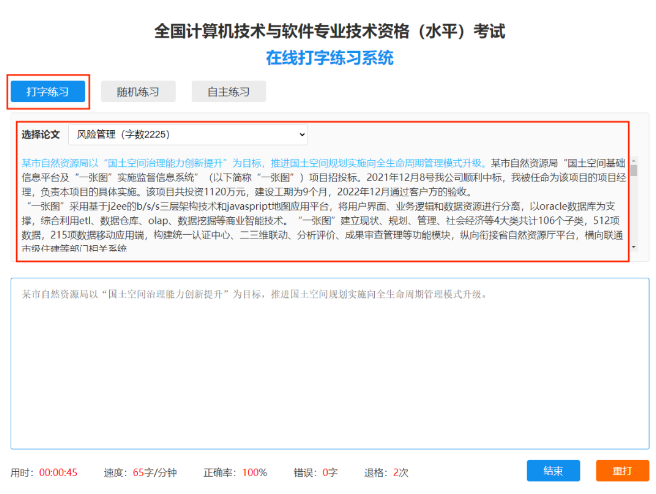Select the 自主练习 tab
656x494 pixels.
tap(229, 92)
